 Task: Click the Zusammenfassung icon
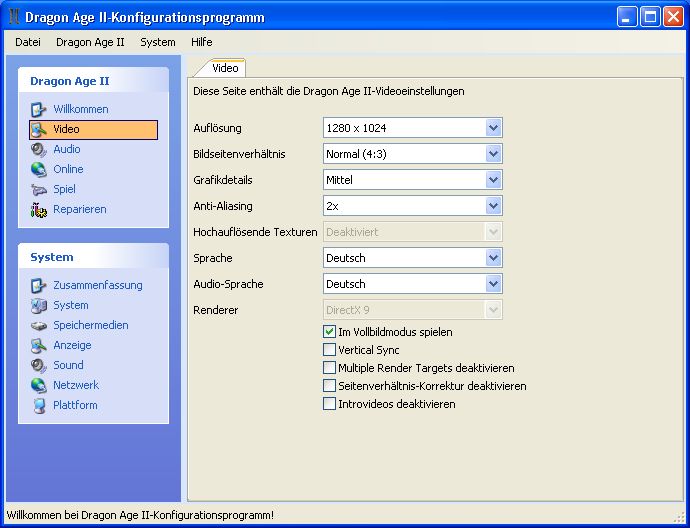(x=38, y=285)
